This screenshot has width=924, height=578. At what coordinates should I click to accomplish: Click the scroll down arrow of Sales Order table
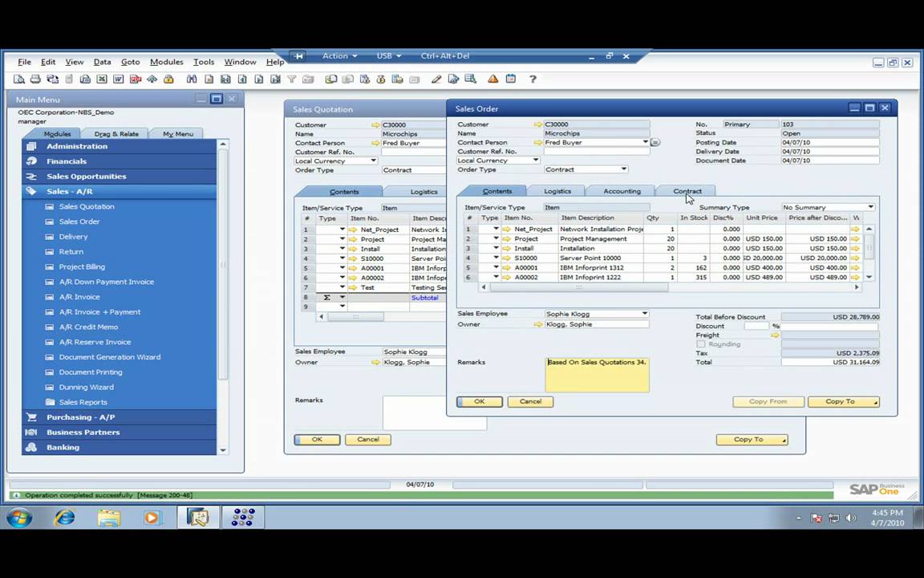[x=869, y=277]
